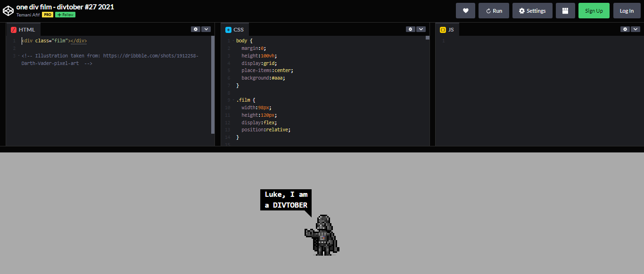Click the yellow PRO badge
This screenshot has width=644, height=274.
pyautogui.click(x=47, y=14)
